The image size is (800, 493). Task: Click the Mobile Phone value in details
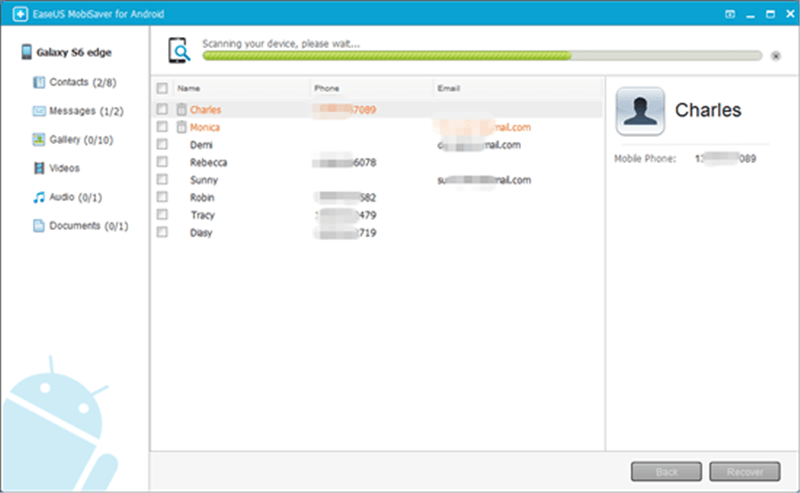(725, 159)
